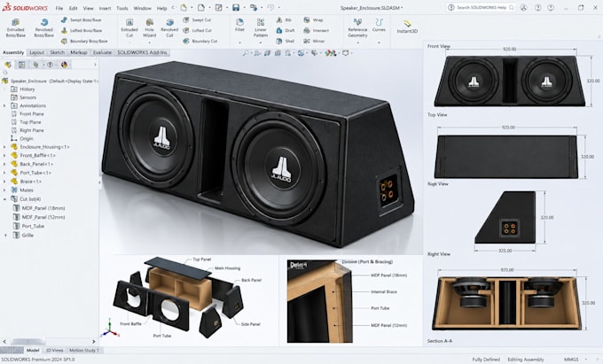Expand the Mates folder
The image size is (603, 364).
4,190
